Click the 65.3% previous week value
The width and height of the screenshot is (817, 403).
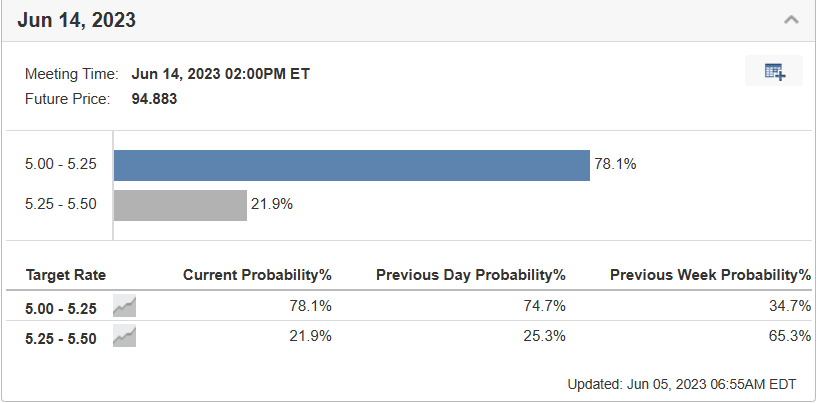(790, 336)
